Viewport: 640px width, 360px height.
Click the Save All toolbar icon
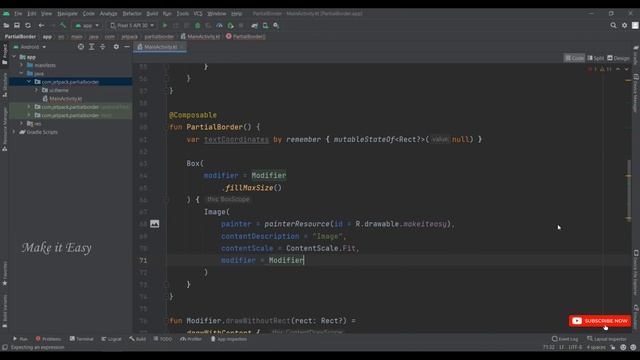tap(17, 25)
